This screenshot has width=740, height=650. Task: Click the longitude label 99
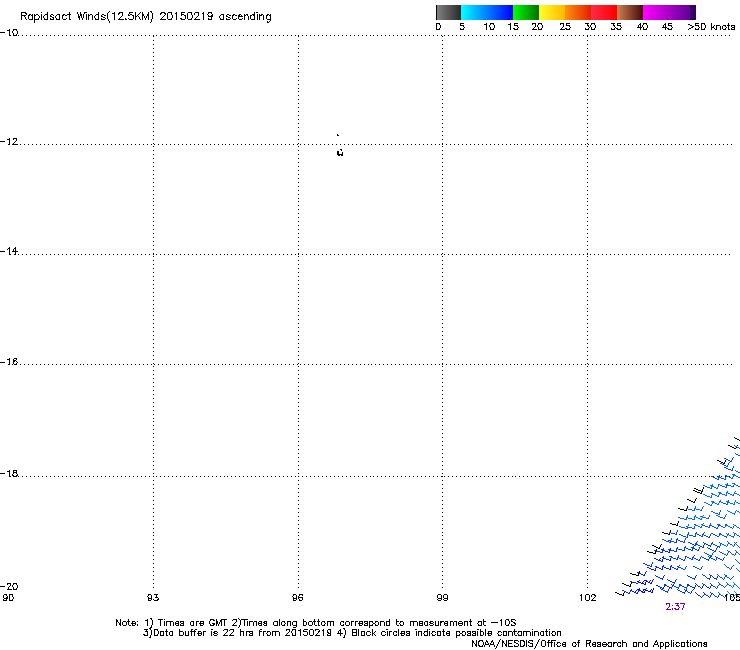pos(442,598)
